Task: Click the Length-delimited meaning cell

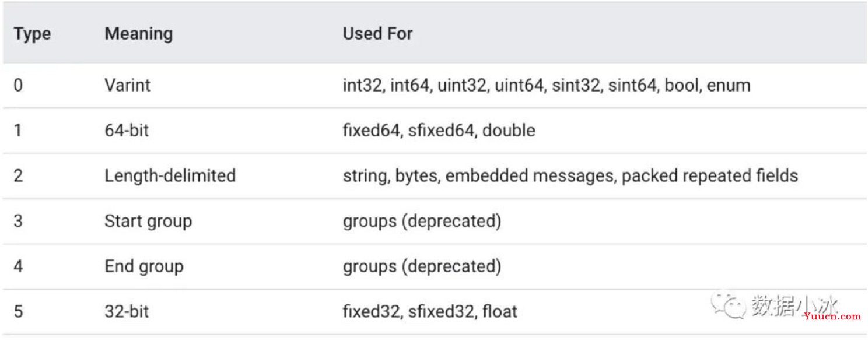Action: click(x=170, y=175)
